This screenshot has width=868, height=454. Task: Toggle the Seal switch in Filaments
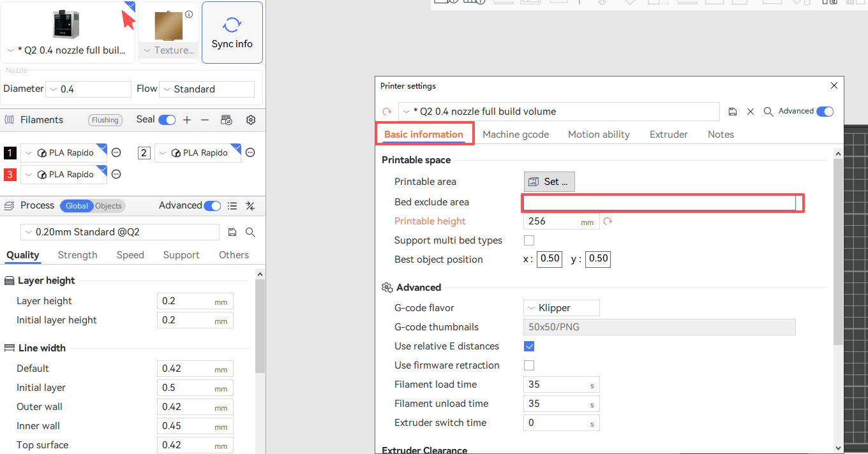167,120
